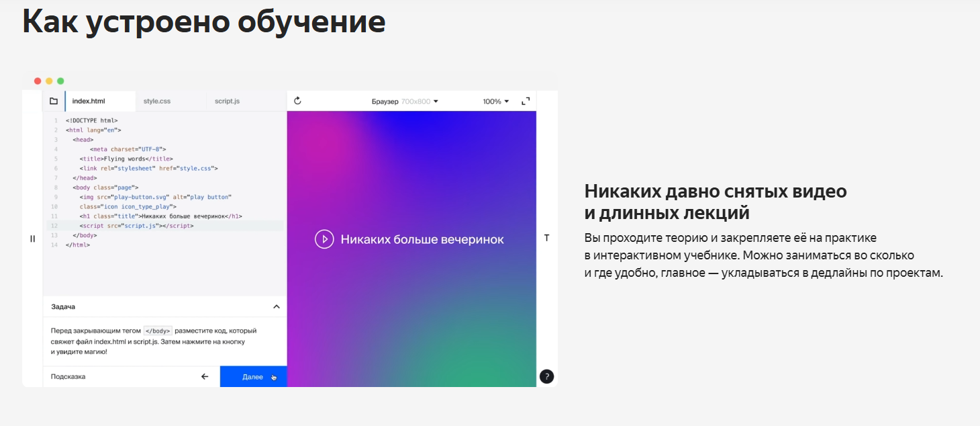Click the T icon on right edge

click(x=547, y=238)
